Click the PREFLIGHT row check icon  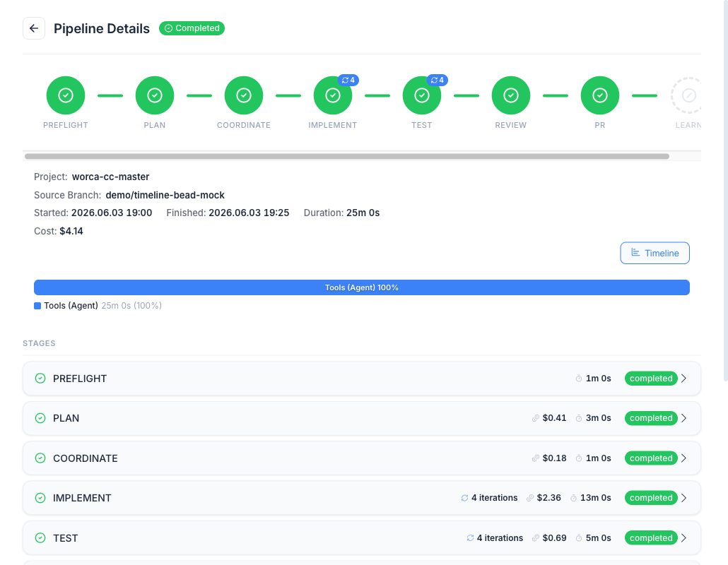pyautogui.click(x=40, y=379)
